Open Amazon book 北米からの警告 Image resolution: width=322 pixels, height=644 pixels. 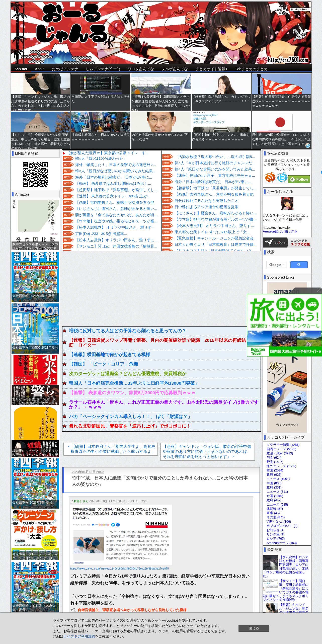click(35, 380)
